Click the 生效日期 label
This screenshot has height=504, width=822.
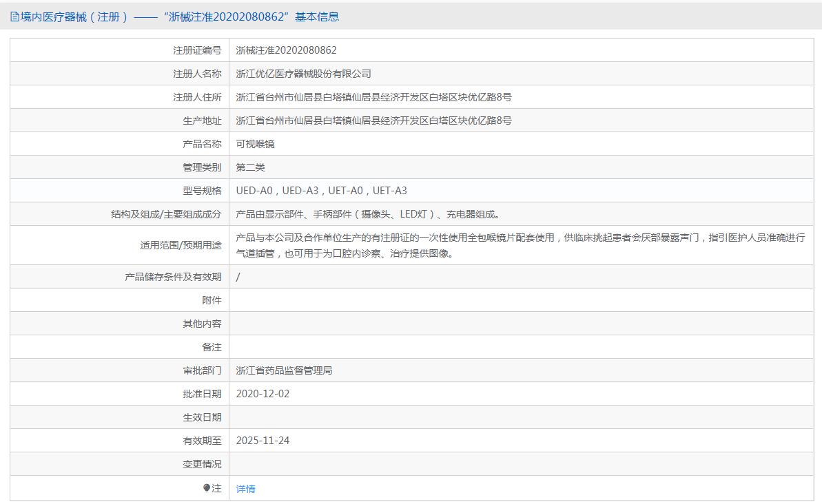pyautogui.click(x=202, y=417)
